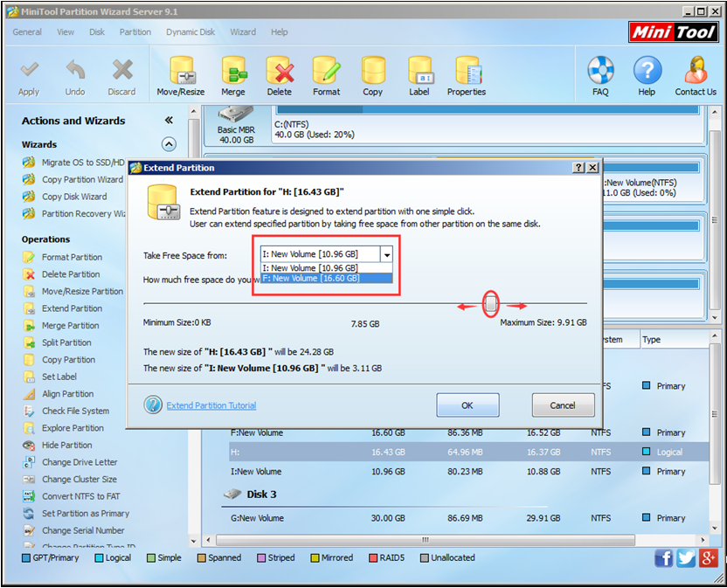727x588 pixels.
Task: Click the Apply checkmark toolbar icon
Action: (29, 71)
